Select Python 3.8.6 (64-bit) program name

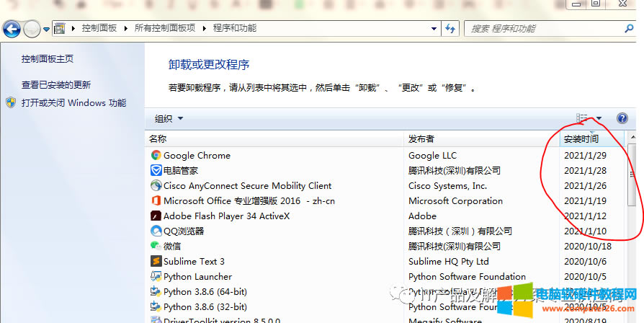pos(205,292)
